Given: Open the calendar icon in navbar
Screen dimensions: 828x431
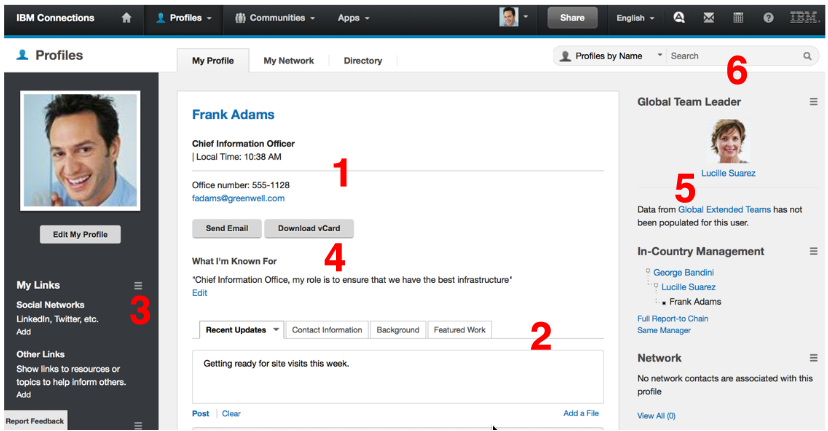Looking at the screenshot, I should point(738,18).
